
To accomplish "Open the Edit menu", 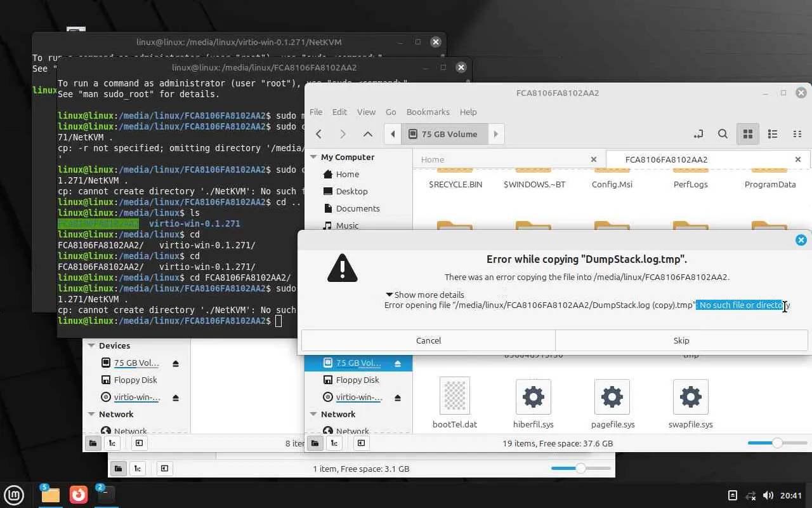I will click(x=339, y=112).
